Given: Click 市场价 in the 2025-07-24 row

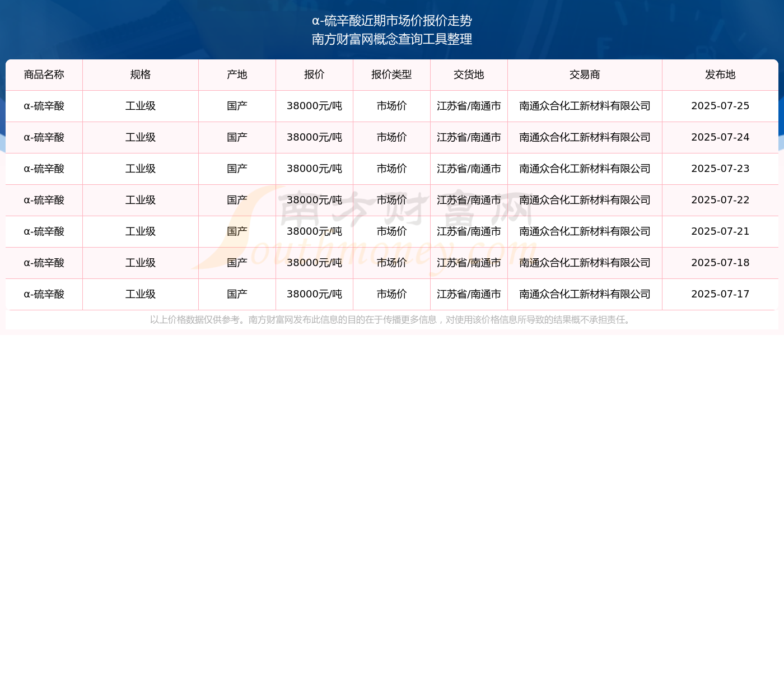Looking at the screenshot, I should [391, 137].
